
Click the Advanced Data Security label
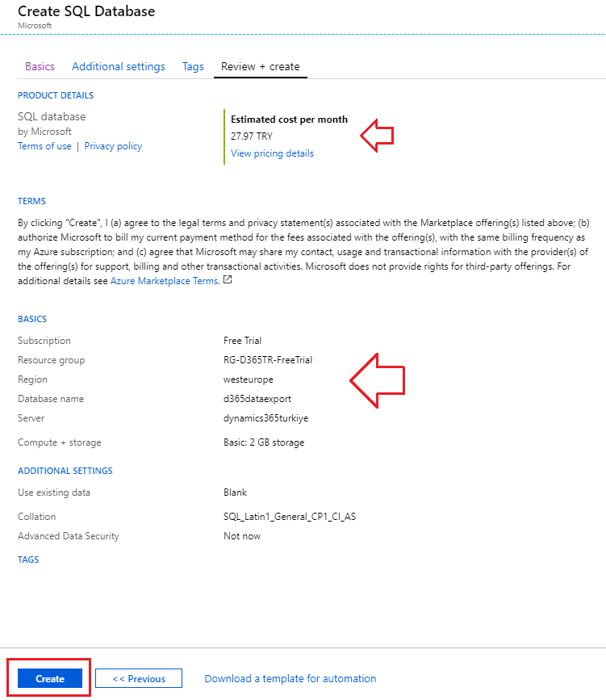pos(69,536)
